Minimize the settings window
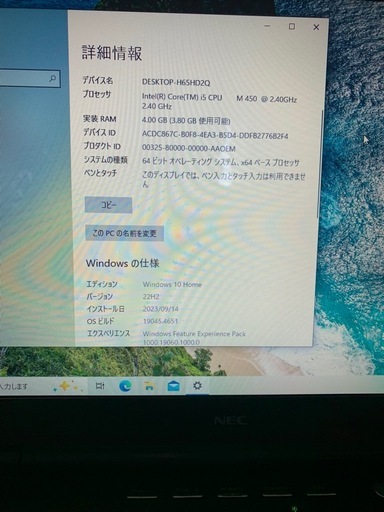The image size is (384, 512). pyautogui.click(x=267, y=26)
